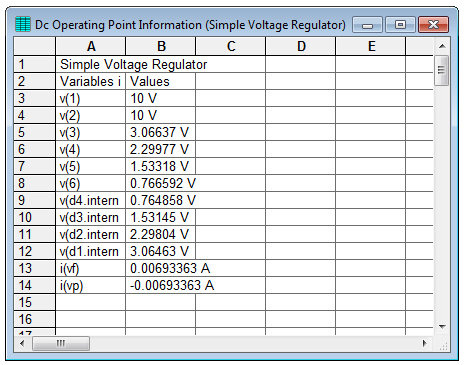Select column E header
464x365 pixels.
[371, 46]
